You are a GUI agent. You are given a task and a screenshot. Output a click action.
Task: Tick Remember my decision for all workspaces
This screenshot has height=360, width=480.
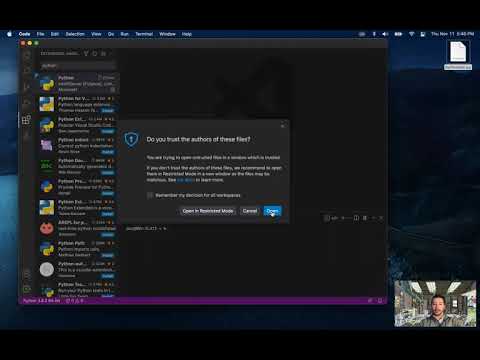[x=150, y=195]
